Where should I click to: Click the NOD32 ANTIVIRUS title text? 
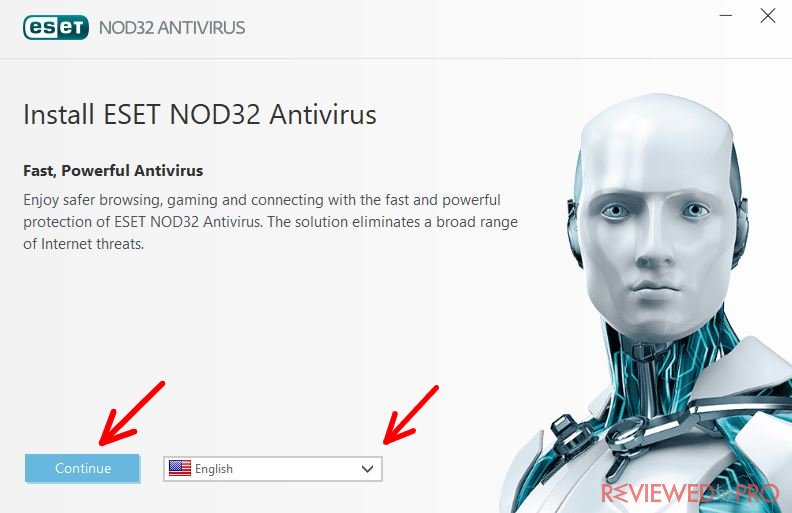(172, 27)
